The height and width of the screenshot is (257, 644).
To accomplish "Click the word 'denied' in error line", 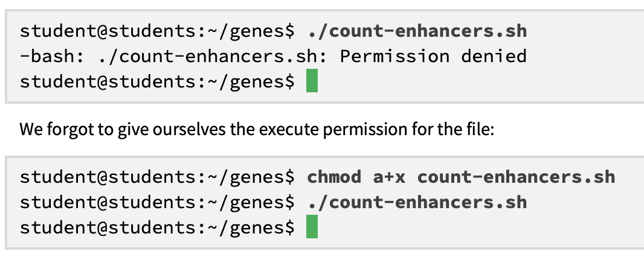I will (x=494, y=56).
